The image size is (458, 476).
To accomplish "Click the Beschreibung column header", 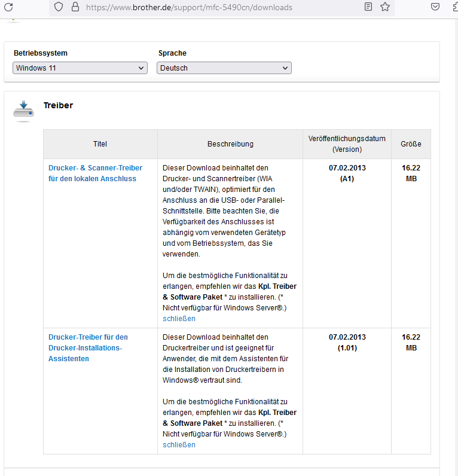I will (x=230, y=144).
